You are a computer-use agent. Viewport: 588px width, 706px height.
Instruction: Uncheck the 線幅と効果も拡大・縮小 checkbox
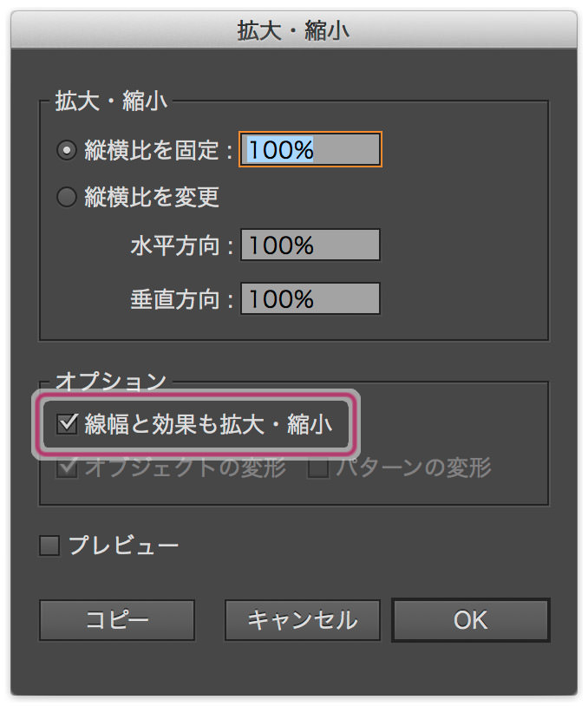[67, 425]
